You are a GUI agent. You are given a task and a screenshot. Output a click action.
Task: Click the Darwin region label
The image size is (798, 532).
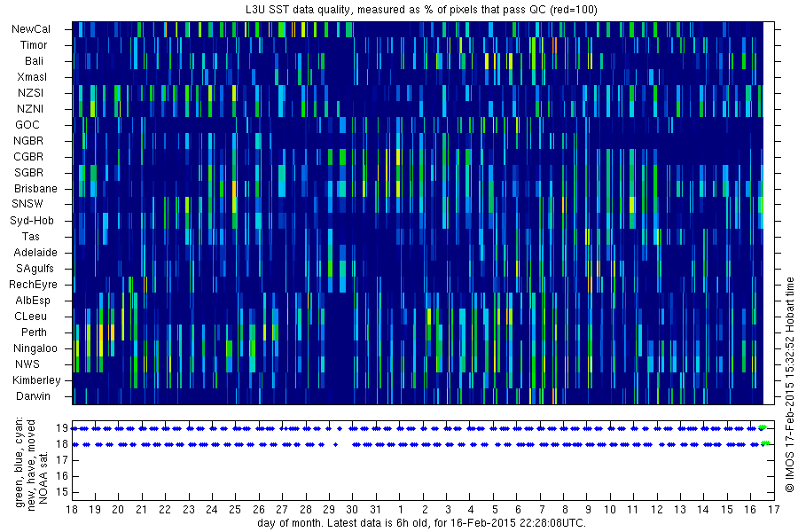click(x=33, y=396)
